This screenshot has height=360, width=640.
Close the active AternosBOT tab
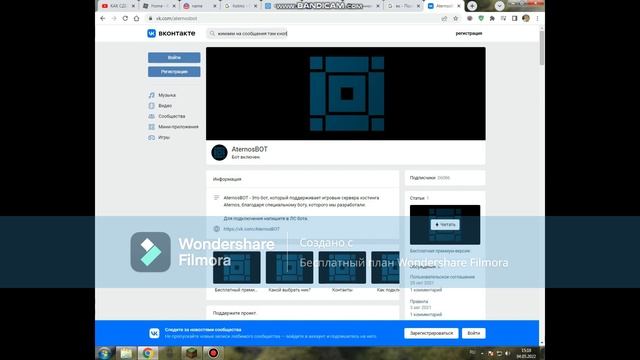coord(458,6)
